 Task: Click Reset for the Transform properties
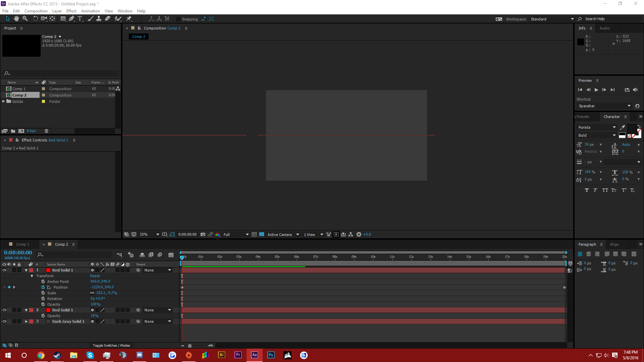(95, 276)
